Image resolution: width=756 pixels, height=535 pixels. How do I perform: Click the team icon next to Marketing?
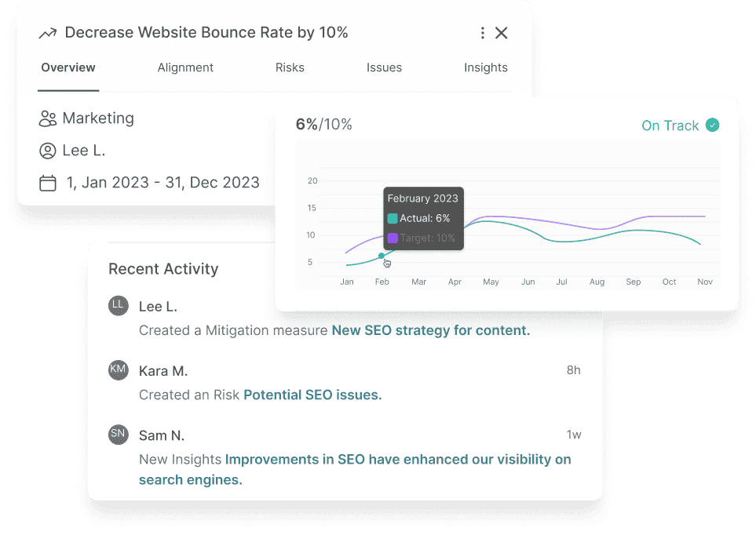[x=48, y=118]
